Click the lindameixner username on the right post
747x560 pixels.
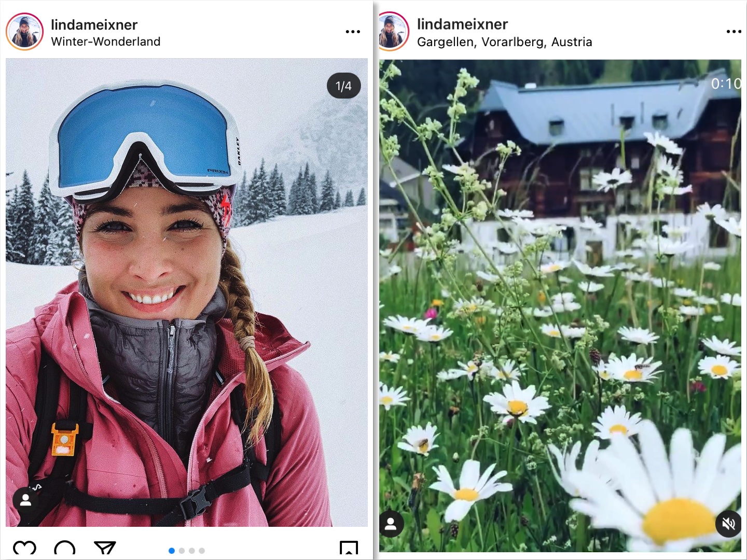point(462,24)
